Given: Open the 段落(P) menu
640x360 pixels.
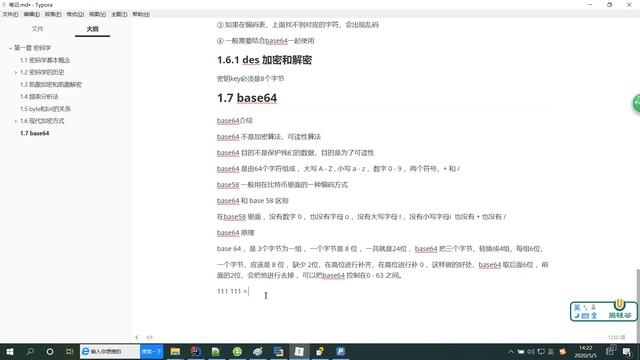Looking at the screenshot, I should (x=53, y=14).
